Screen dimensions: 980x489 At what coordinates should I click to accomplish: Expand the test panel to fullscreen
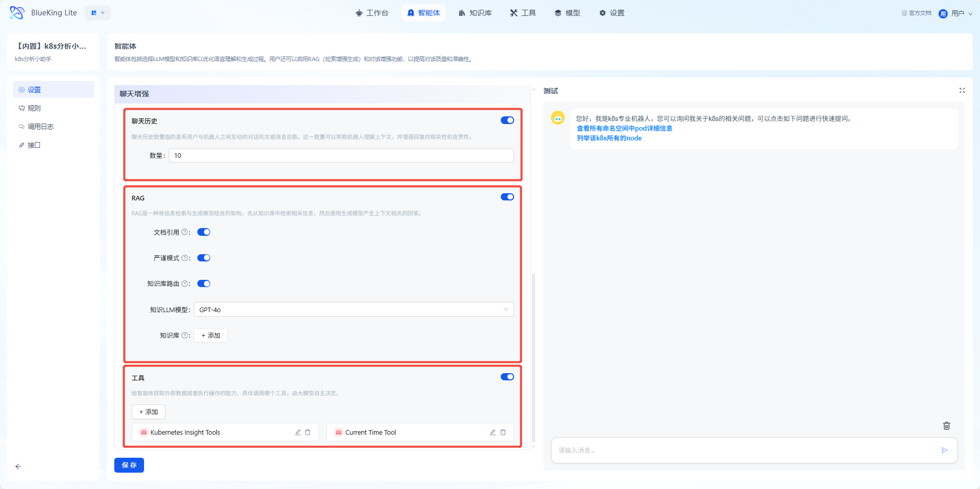(962, 91)
